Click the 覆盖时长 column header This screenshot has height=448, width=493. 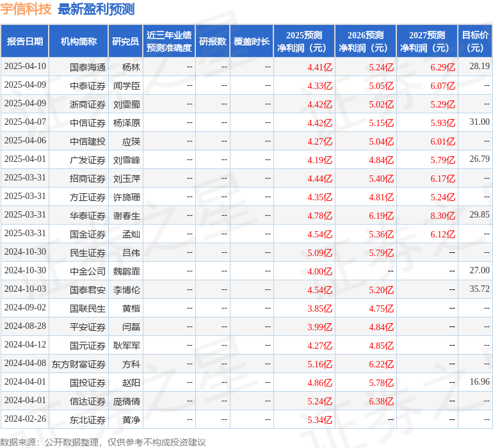point(252,41)
